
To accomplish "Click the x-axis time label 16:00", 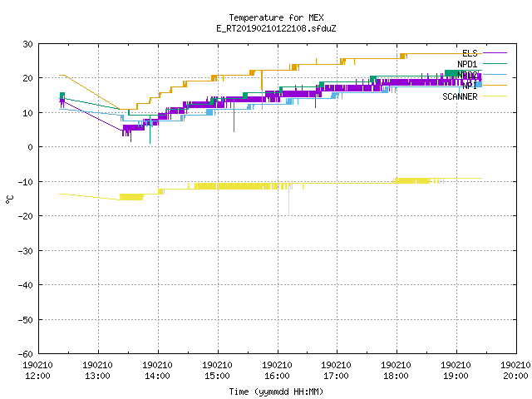I will 277,376.
